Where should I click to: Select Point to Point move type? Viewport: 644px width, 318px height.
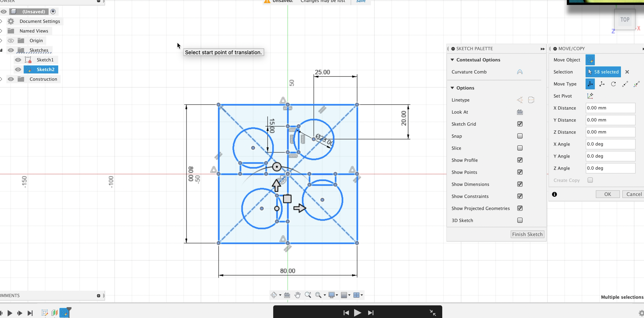point(625,84)
